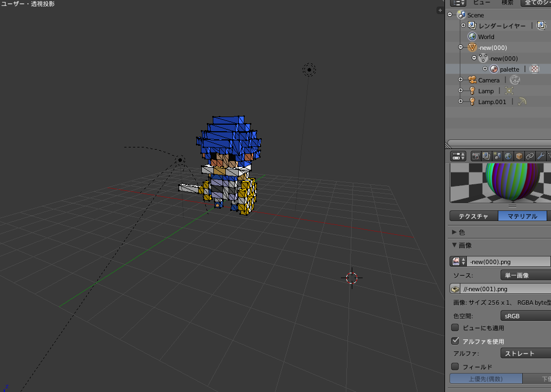This screenshot has width=551, height=392.
Task: Open the ソース 単一画像 dropdown
Action: (x=525, y=274)
